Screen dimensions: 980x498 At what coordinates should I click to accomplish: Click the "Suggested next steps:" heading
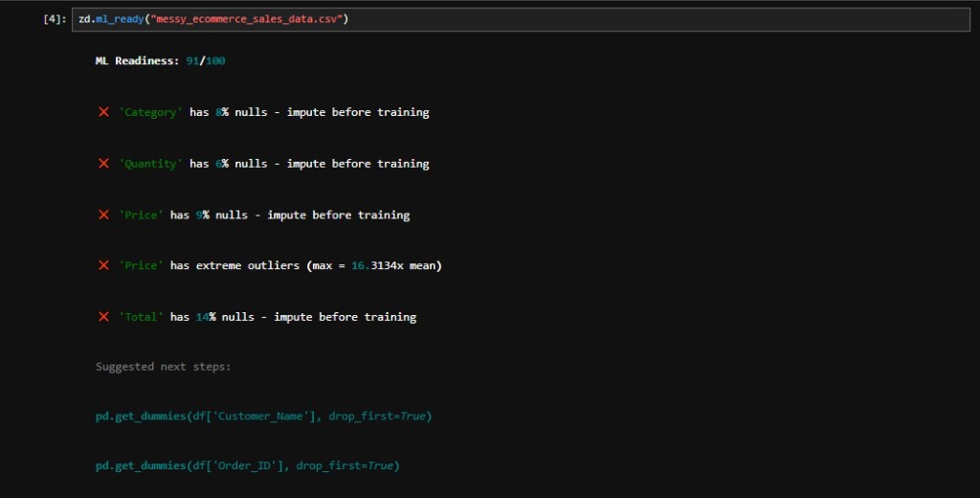[163, 367]
